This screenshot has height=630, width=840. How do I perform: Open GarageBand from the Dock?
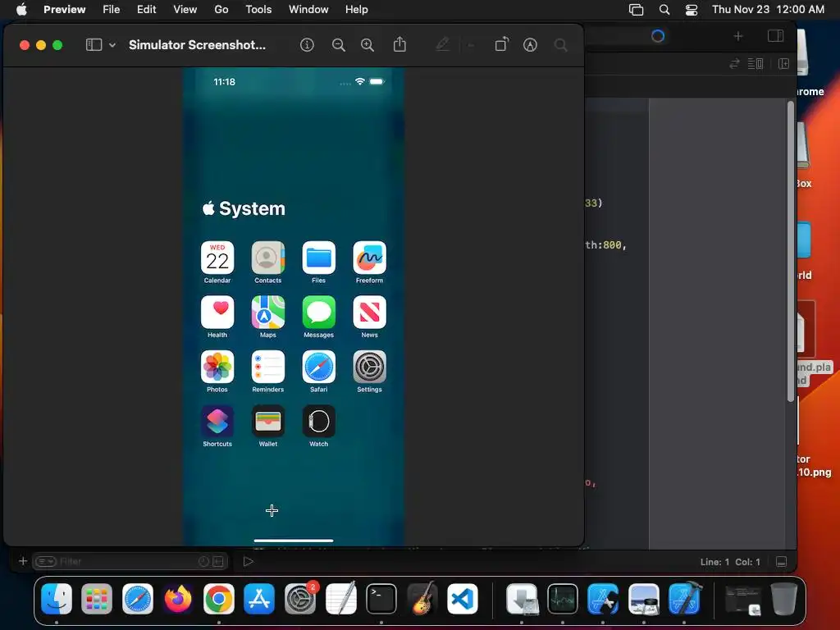422,599
